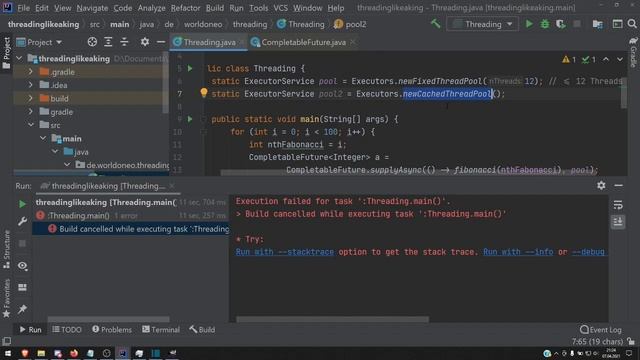This screenshot has width=640, height=360.
Task: Open the Event Log
Action: click(x=601, y=329)
